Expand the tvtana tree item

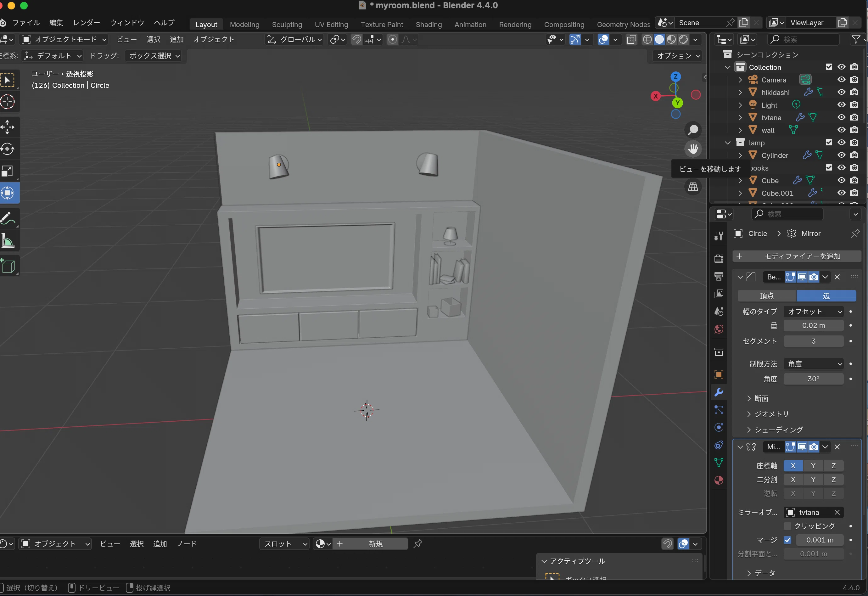pyautogui.click(x=740, y=117)
